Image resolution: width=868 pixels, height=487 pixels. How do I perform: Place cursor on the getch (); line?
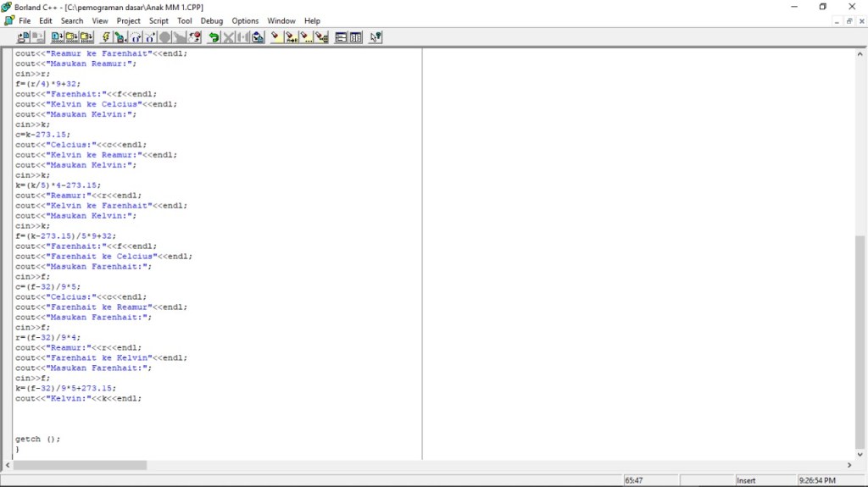pos(37,439)
